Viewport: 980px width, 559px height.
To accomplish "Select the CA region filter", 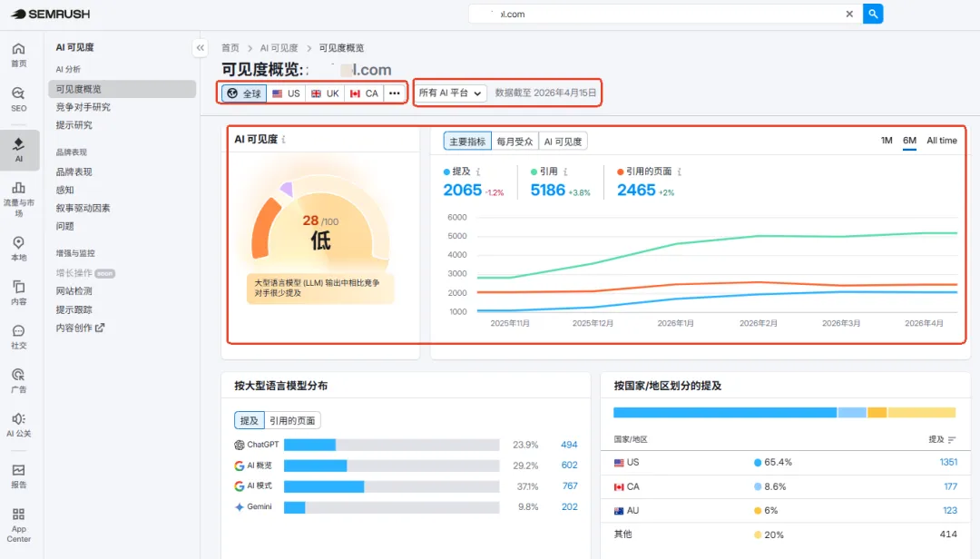I will (364, 93).
